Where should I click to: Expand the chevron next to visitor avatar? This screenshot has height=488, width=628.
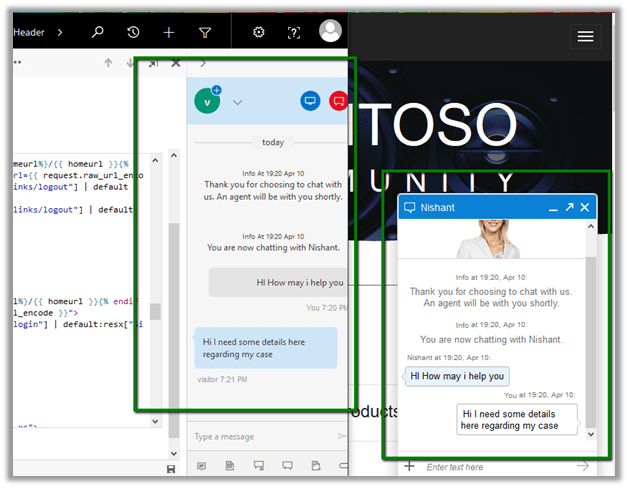[238, 102]
